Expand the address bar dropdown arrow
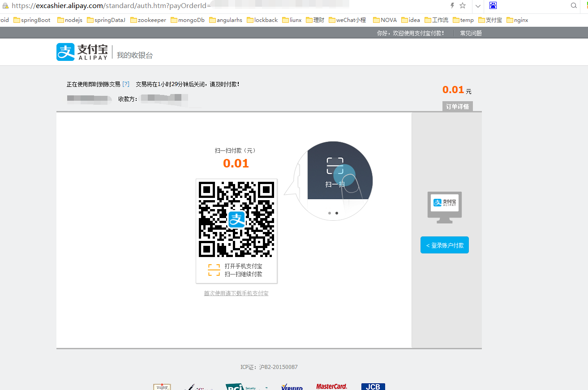 click(478, 6)
